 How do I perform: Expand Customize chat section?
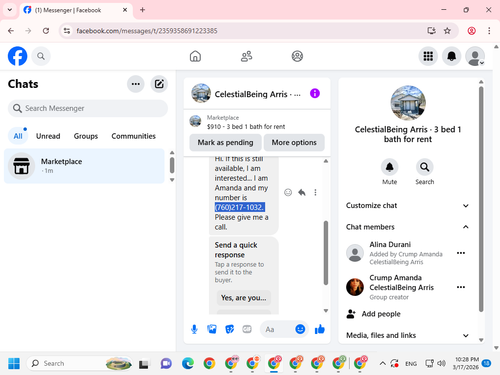408,206
